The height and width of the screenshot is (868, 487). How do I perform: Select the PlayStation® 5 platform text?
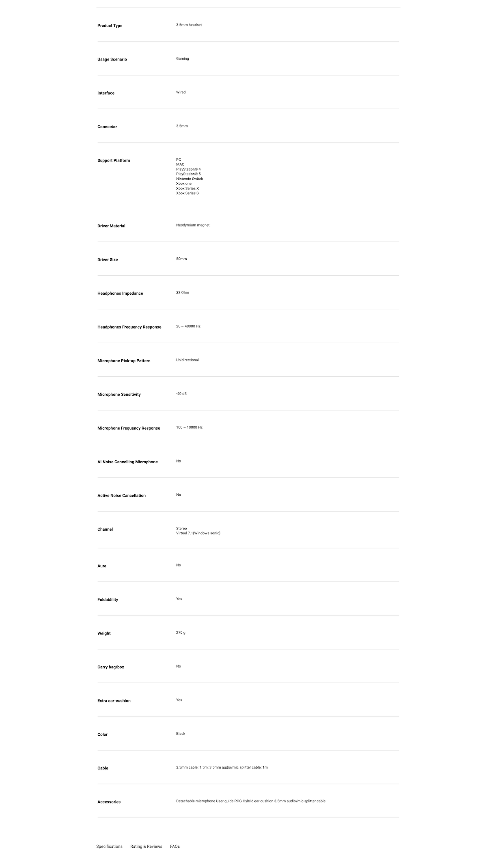[188, 174]
